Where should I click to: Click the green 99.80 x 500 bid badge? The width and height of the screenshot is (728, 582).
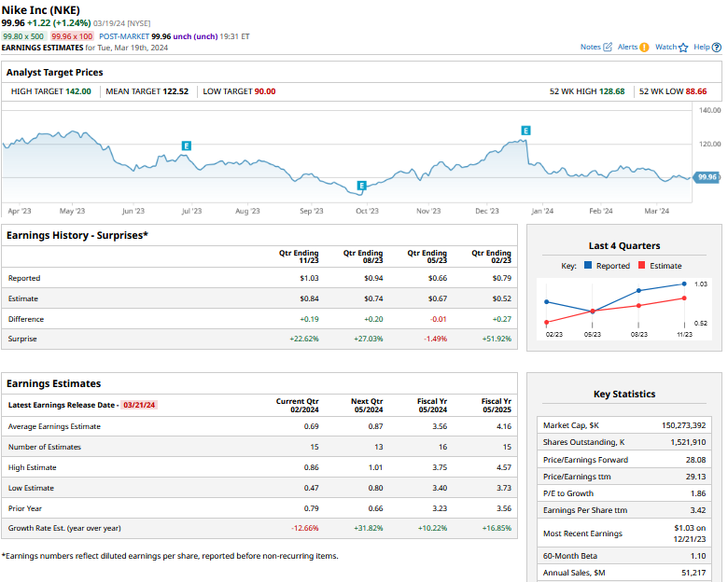[23, 36]
